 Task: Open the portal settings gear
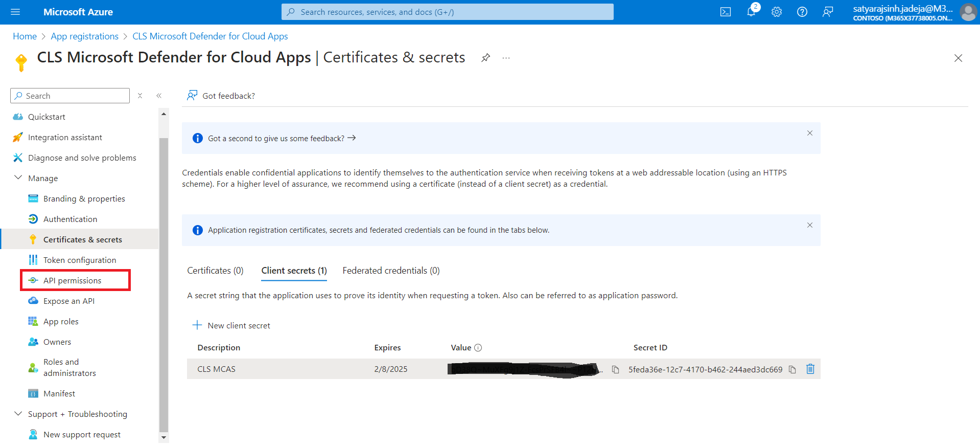coord(777,12)
